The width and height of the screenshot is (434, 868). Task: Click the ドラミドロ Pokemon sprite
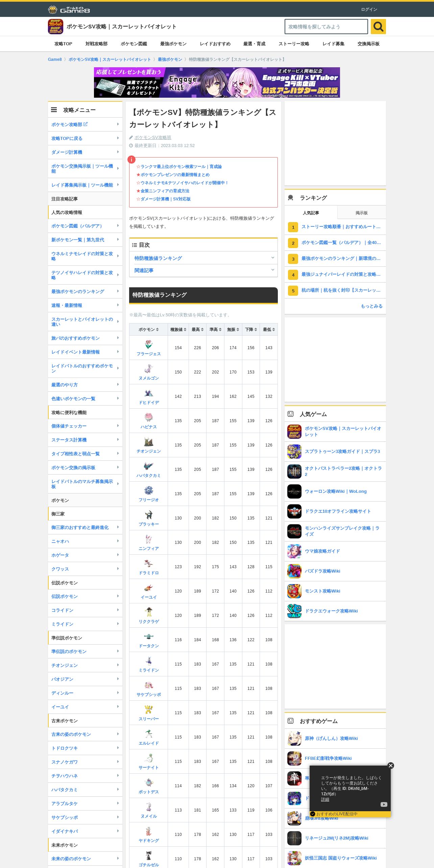tap(149, 563)
